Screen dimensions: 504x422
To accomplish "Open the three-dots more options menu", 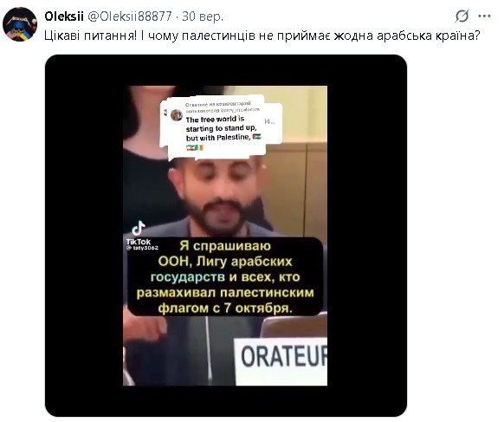I will click(484, 16).
